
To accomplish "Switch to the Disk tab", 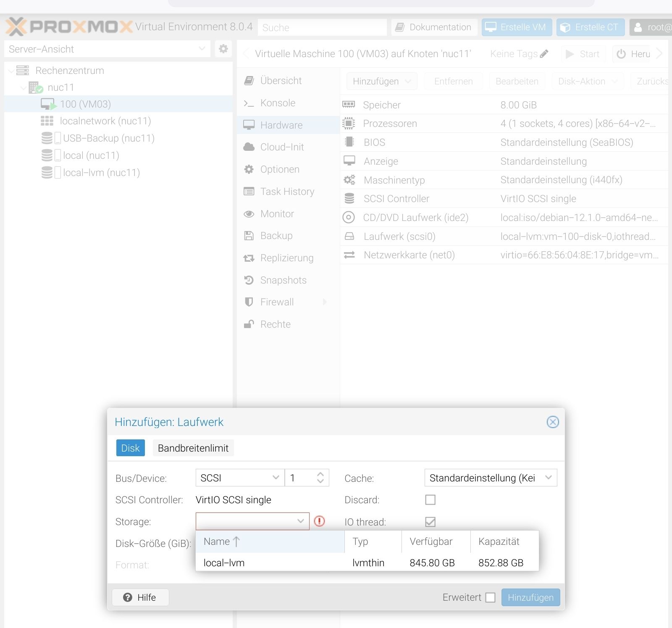I will [130, 448].
